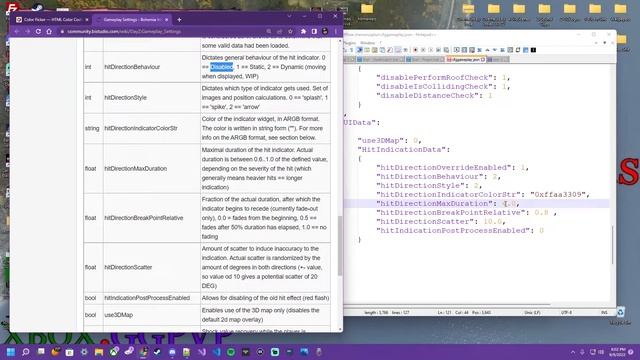The width and height of the screenshot is (640, 360).
Task: Start macro recording in Notepad++ toolbar
Action: point(415,50)
